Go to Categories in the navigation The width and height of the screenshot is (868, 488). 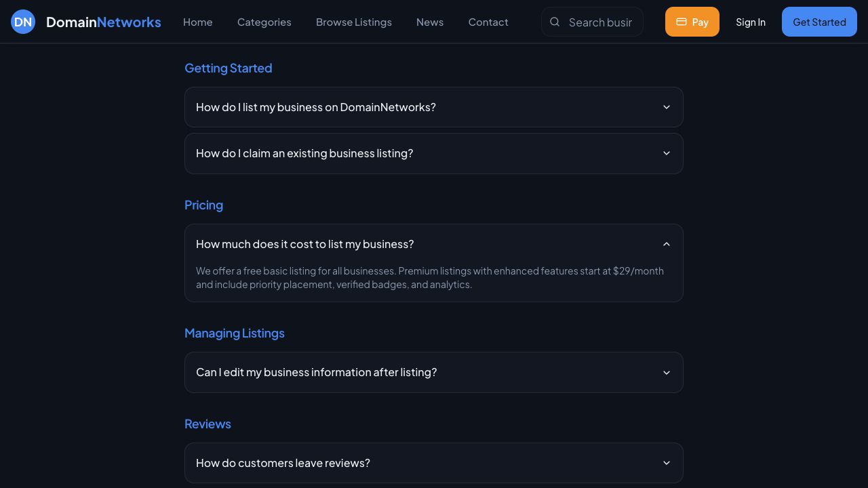[x=264, y=22]
